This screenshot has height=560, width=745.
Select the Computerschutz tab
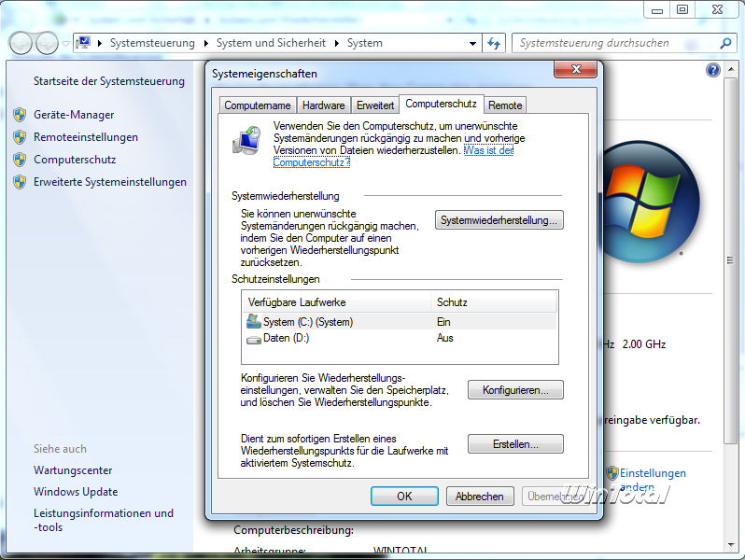(x=441, y=104)
